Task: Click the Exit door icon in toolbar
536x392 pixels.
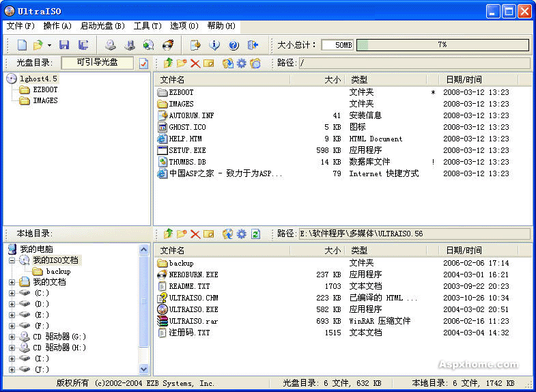Action: click(253, 45)
